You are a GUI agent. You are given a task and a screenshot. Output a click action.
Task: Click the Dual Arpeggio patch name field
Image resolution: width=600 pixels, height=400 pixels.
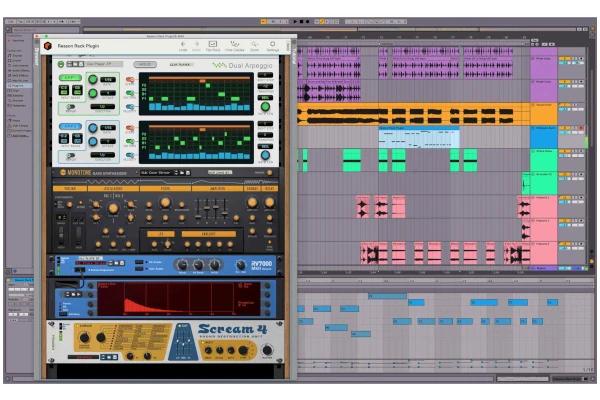click(x=104, y=64)
